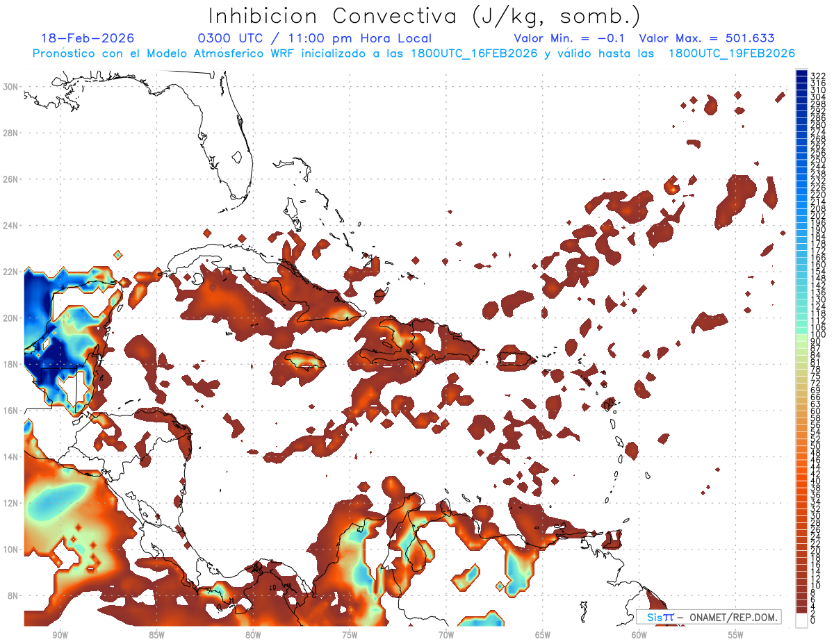Viewport: 834px width, 644px height.
Task: Click the "24N" latitude axis label
Action: 11,226
